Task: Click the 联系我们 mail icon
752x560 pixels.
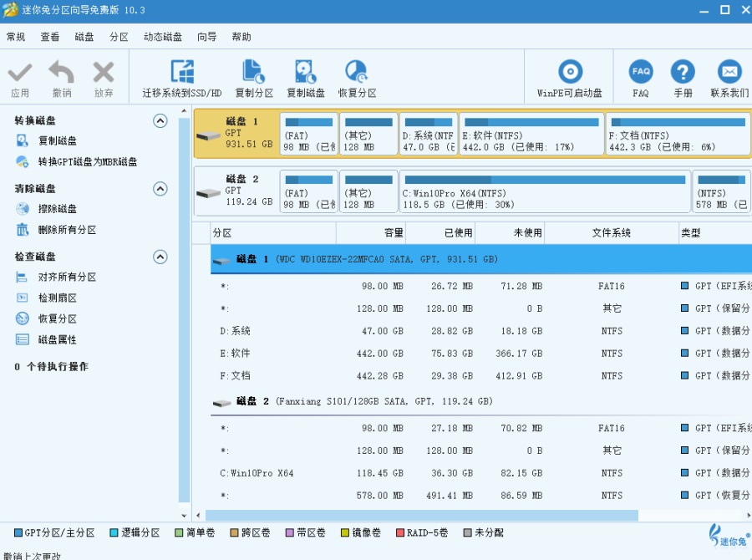Action: [729, 72]
